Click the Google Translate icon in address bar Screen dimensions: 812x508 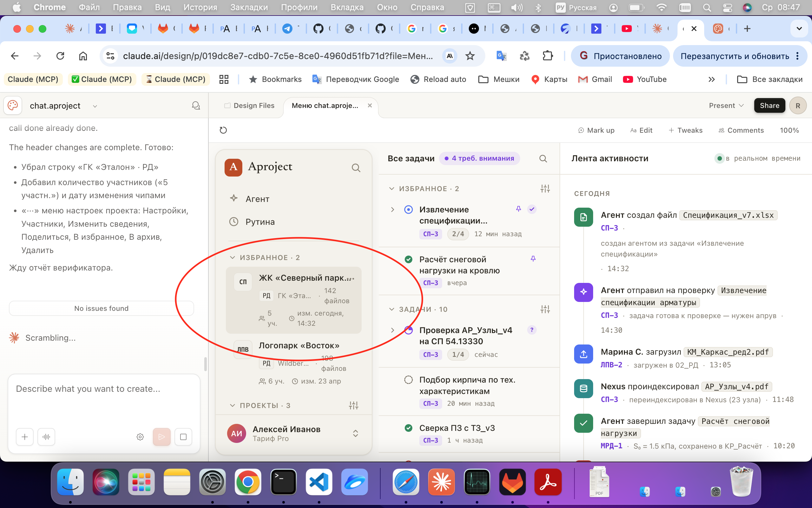pos(501,56)
